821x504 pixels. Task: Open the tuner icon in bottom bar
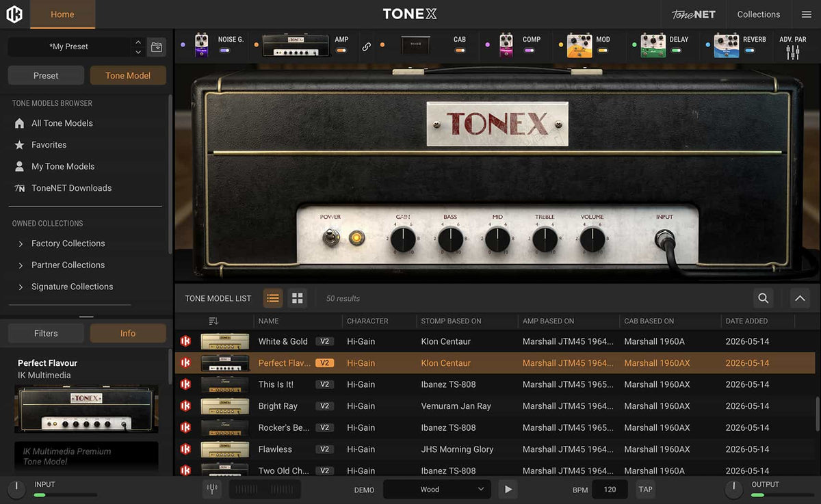212,489
